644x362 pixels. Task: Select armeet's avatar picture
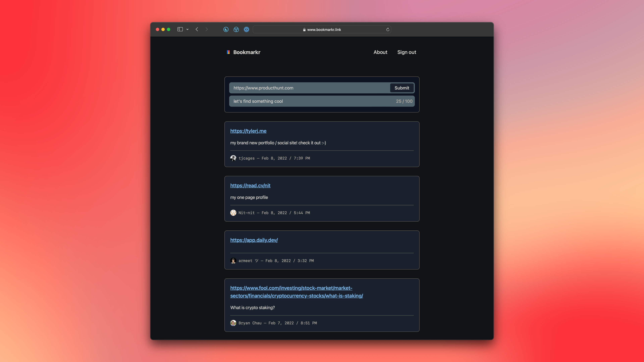click(233, 261)
